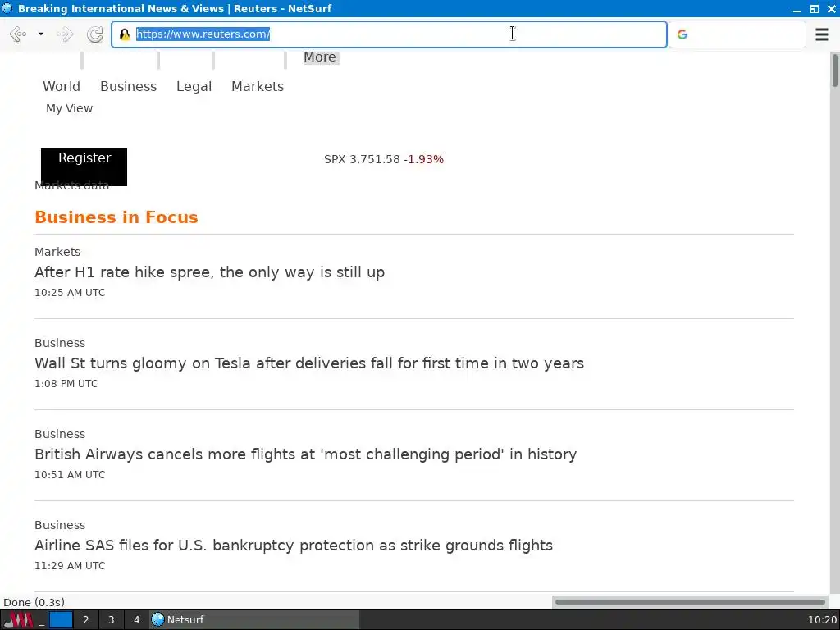Switch to workspace 2 in taskbar

(x=85, y=620)
